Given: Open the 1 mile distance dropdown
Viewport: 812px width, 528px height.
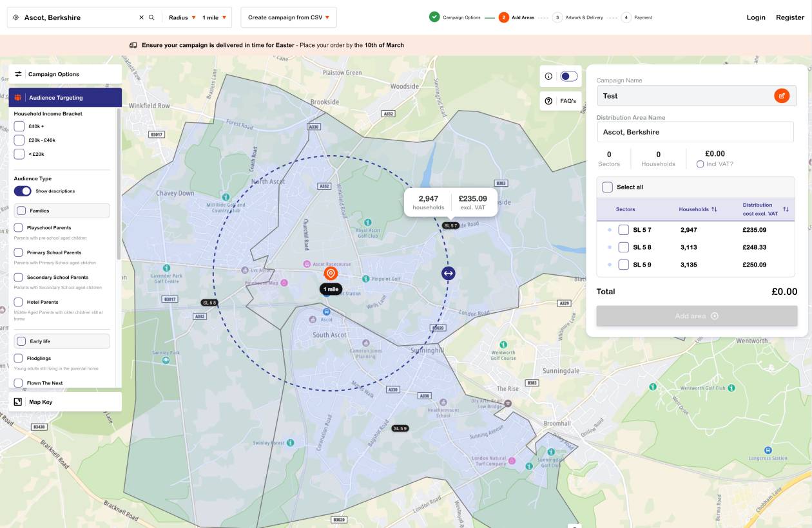Looking at the screenshot, I should (x=214, y=17).
